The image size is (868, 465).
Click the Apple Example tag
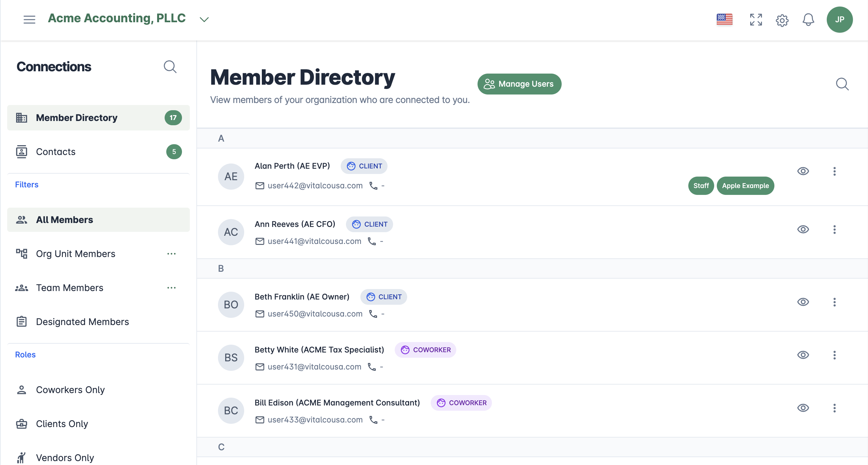tap(745, 185)
